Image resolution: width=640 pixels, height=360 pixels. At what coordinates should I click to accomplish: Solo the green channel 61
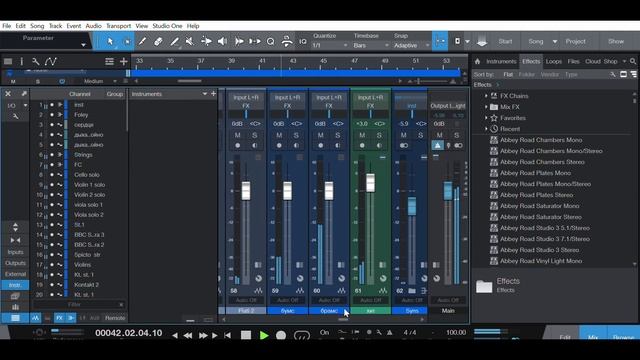point(379,135)
